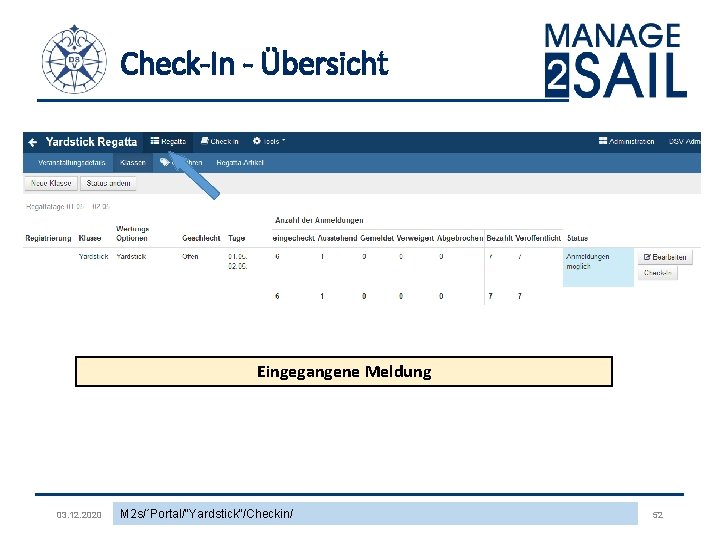Click the Administration icon
The height and width of the screenshot is (540, 720).
point(603,141)
